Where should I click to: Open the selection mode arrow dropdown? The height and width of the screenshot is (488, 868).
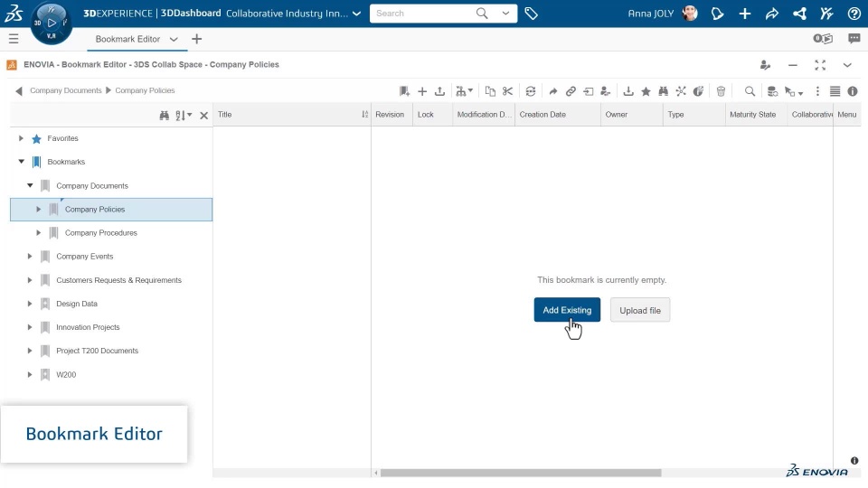click(x=794, y=91)
